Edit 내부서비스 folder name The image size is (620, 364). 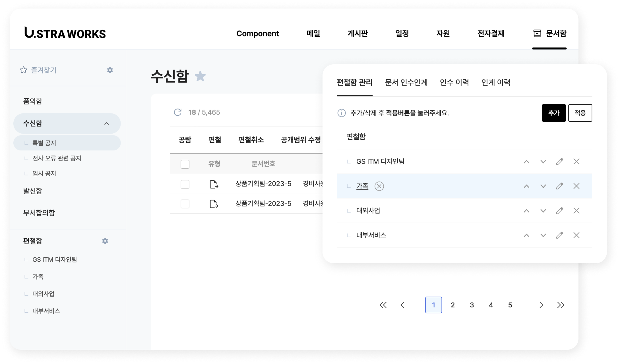click(x=559, y=235)
